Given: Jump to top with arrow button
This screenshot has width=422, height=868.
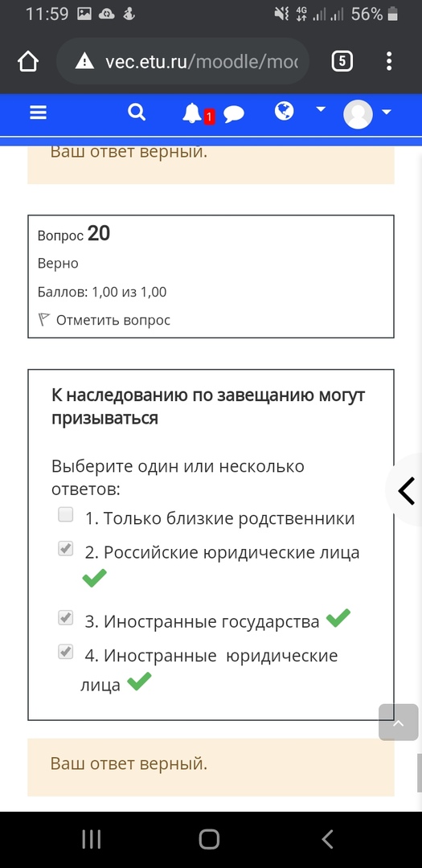Looking at the screenshot, I should click(x=398, y=723).
